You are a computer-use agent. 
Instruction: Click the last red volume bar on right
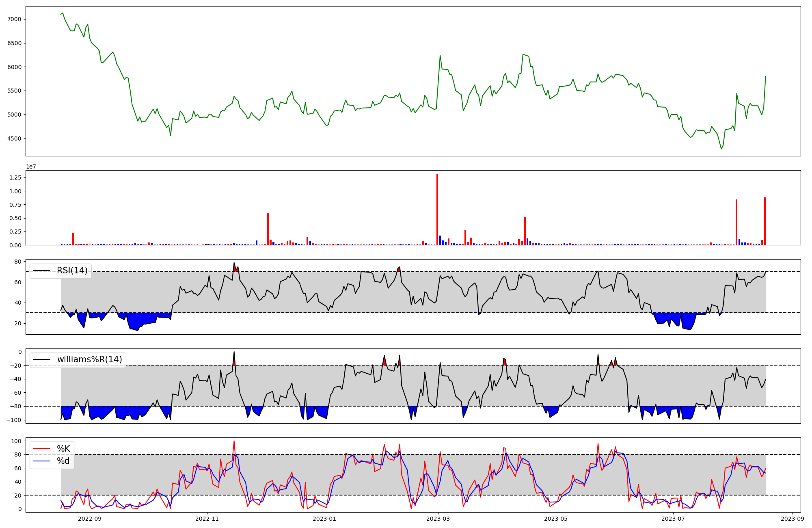click(x=765, y=221)
